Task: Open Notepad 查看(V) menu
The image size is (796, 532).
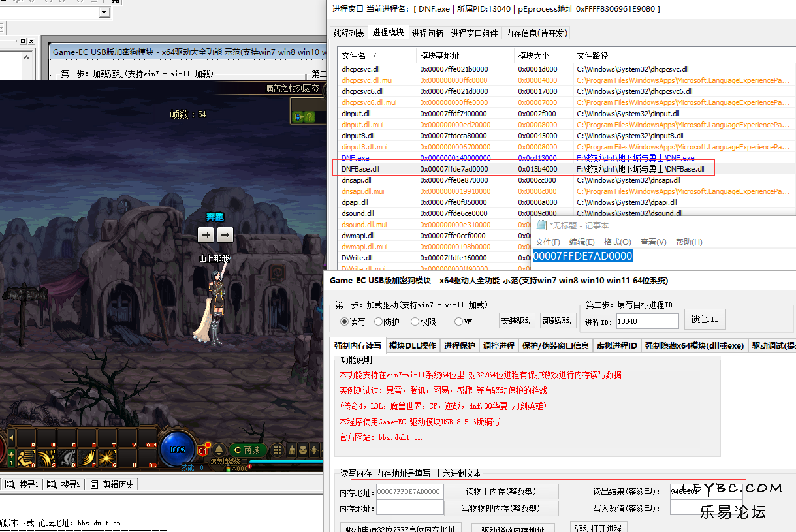Action: [654, 242]
